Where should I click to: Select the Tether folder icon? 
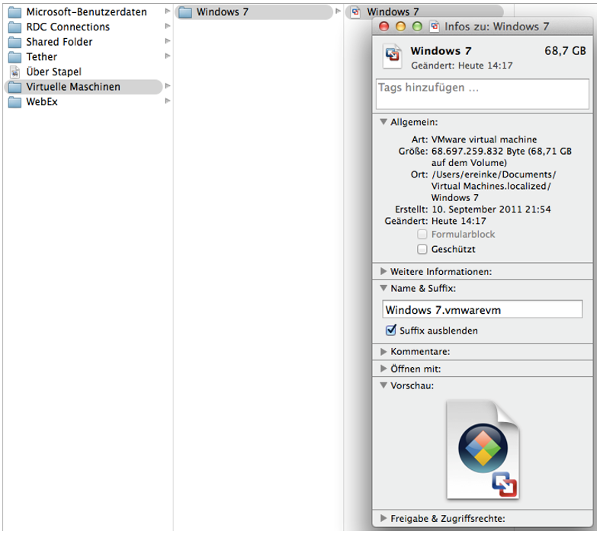coord(14,57)
